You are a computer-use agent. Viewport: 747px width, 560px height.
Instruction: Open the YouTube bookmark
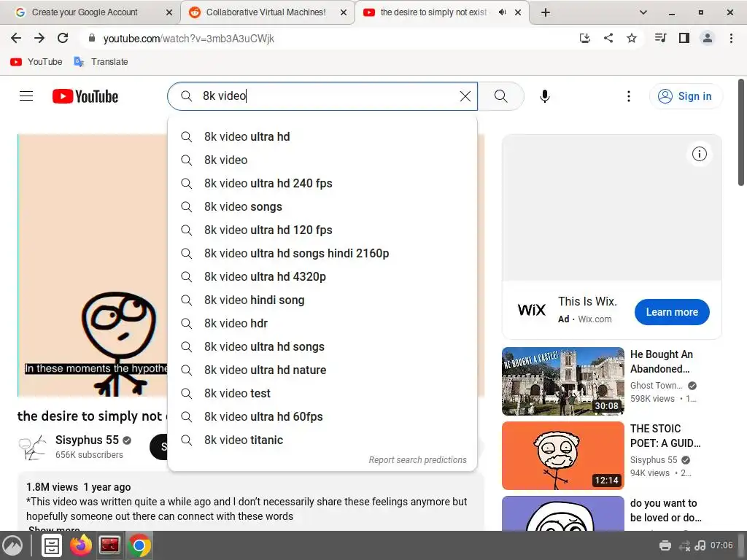(36, 62)
